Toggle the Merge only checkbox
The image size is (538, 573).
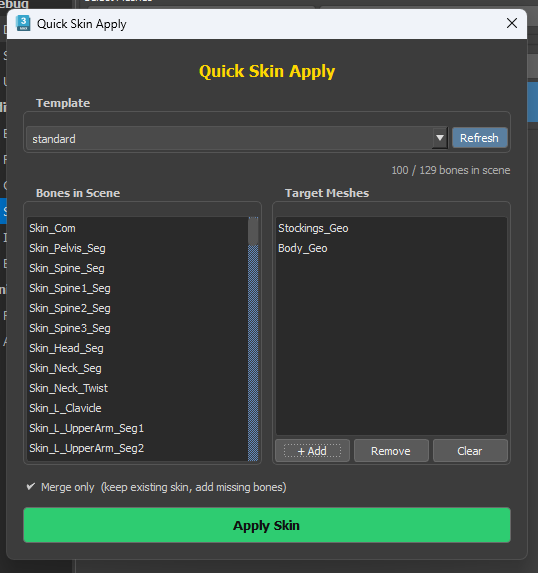(31, 486)
